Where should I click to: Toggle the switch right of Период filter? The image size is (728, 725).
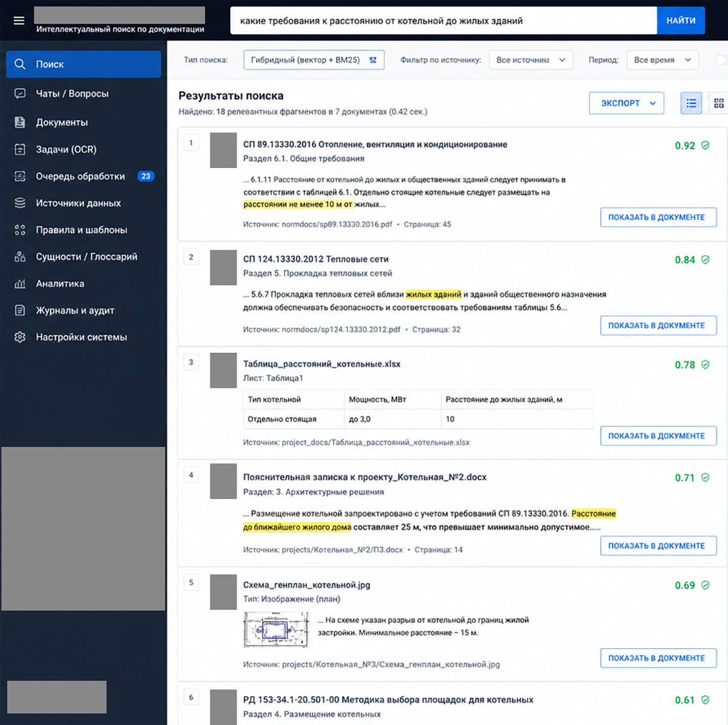(721, 60)
